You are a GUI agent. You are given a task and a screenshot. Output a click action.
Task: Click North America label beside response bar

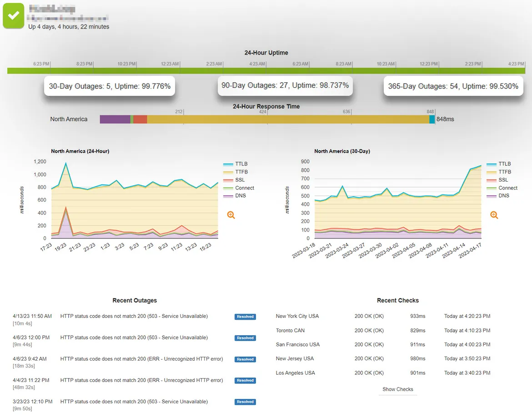click(69, 119)
